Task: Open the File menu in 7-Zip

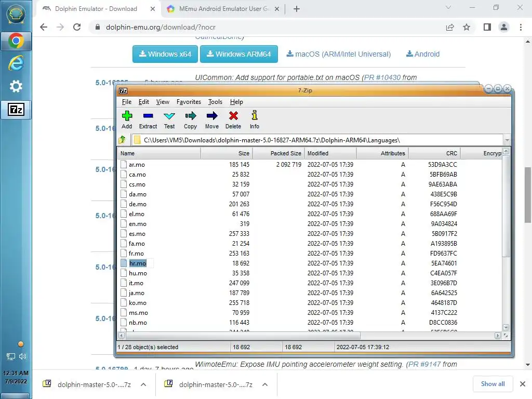Action: 127,102
